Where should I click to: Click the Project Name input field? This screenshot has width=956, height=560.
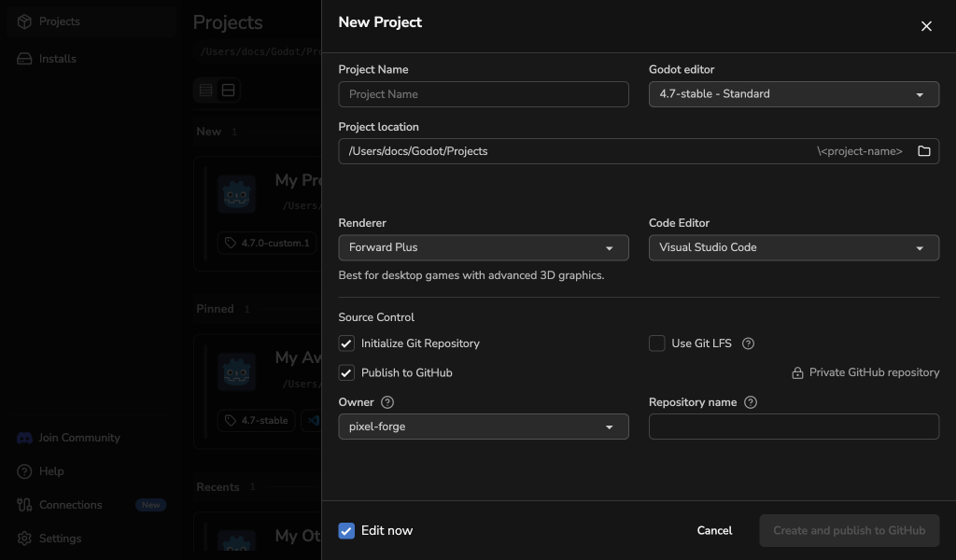point(484,94)
